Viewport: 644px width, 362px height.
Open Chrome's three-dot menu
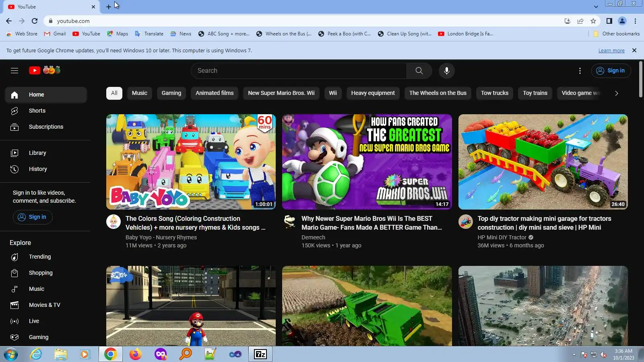pos(636,21)
